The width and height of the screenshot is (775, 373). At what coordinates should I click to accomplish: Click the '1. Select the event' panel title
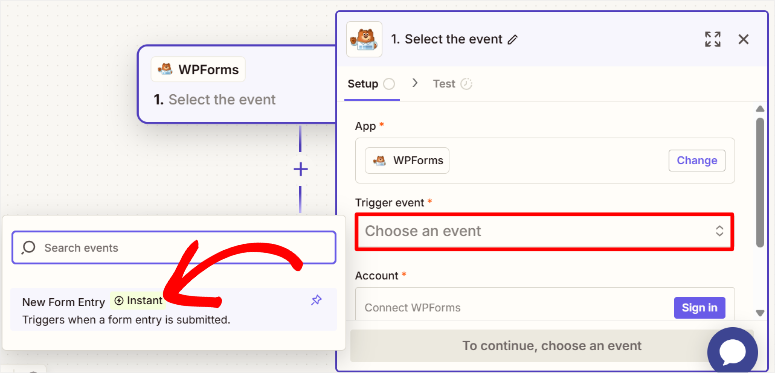pyautogui.click(x=447, y=40)
